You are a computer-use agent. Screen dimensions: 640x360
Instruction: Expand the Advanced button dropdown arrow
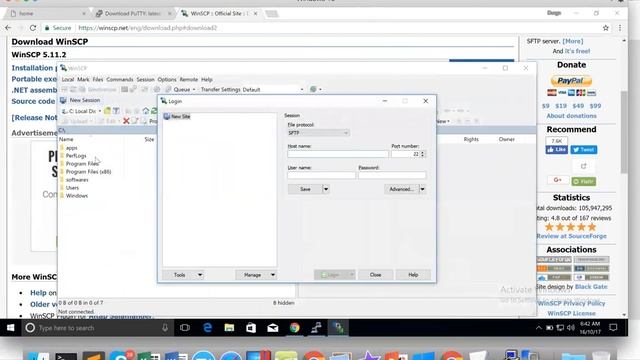422,189
